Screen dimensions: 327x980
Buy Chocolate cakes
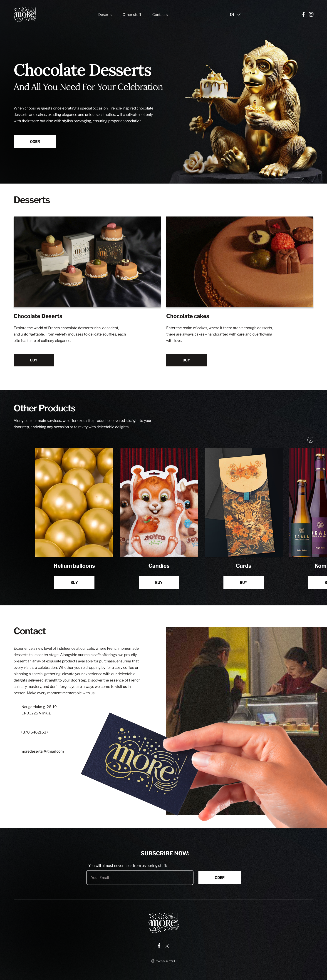pyautogui.click(x=186, y=360)
